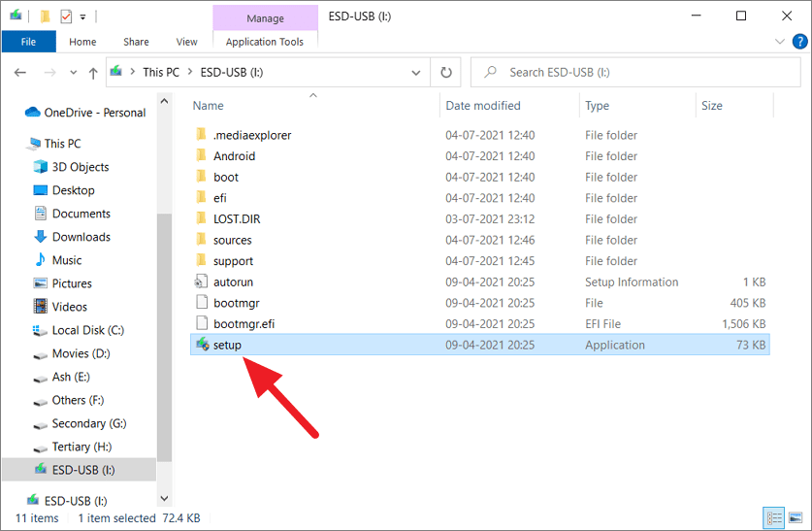Select the Android folder icon
Viewport: 812px width, 531px height.
coord(202,155)
